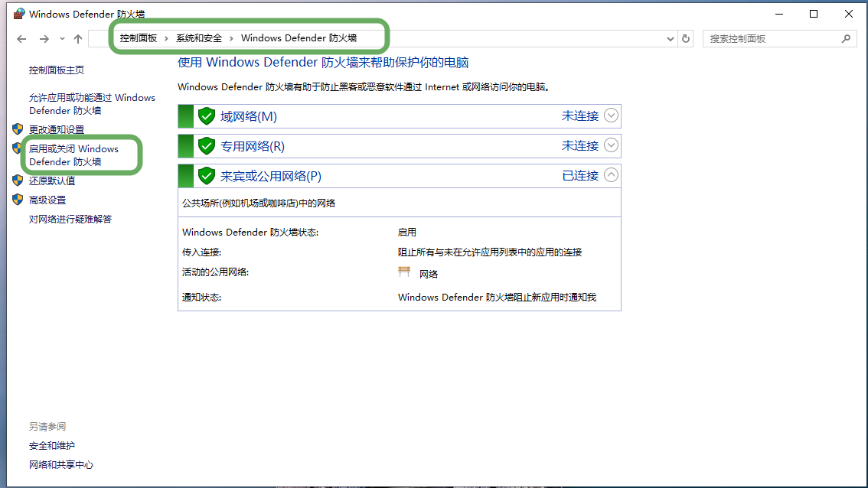
Task: Open 网络和共享中心 link
Action: coord(61,465)
